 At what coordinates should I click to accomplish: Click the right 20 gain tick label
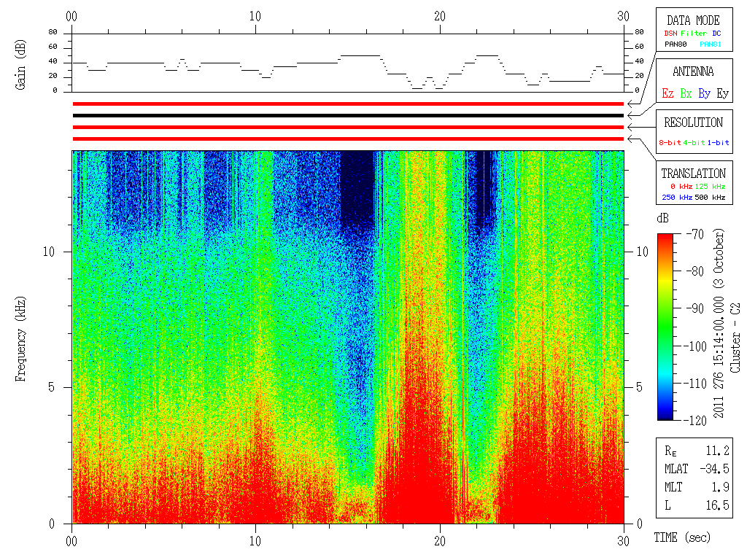coord(639,76)
